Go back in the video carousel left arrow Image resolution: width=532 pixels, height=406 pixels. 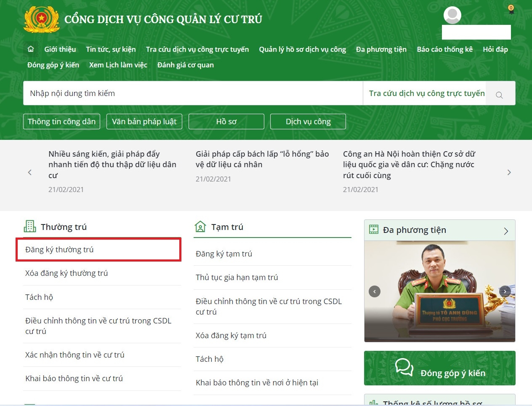375,291
